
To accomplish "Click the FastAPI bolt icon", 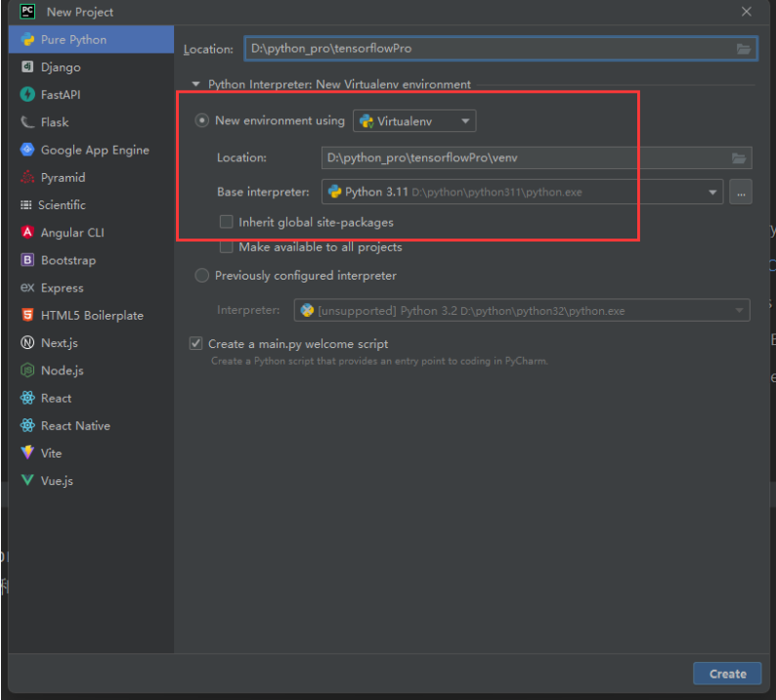I will pyautogui.click(x=27, y=94).
